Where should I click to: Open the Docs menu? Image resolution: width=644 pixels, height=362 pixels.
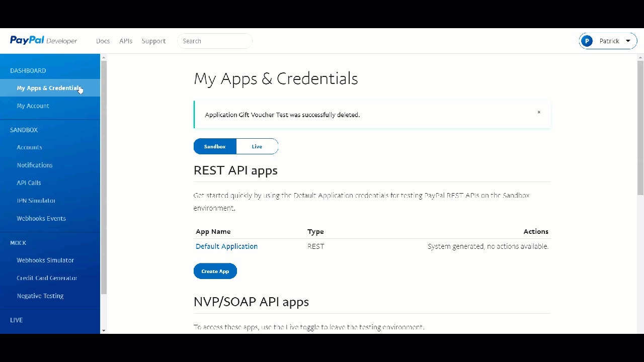click(x=103, y=41)
